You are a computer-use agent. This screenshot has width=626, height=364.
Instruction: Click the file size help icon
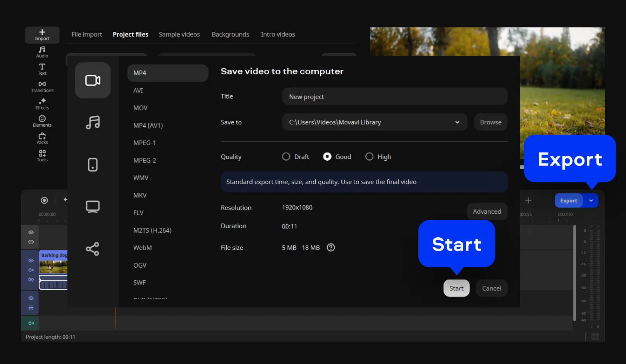coord(331,247)
